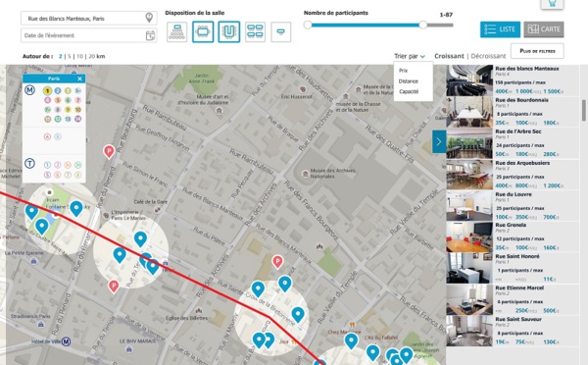Switch to the CARTE view
The height and width of the screenshot is (365, 588).
tap(544, 29)
